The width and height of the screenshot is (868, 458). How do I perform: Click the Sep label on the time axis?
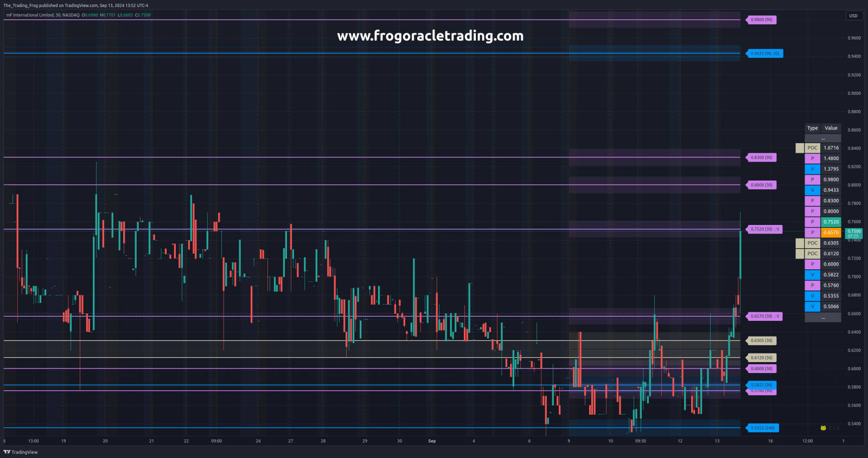click(x=432, y=441)
